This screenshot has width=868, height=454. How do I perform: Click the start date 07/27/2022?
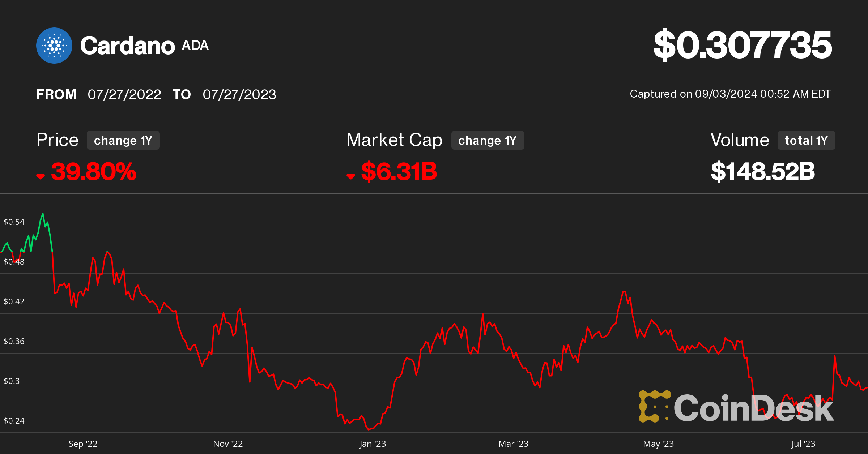[x=124, y=94]
